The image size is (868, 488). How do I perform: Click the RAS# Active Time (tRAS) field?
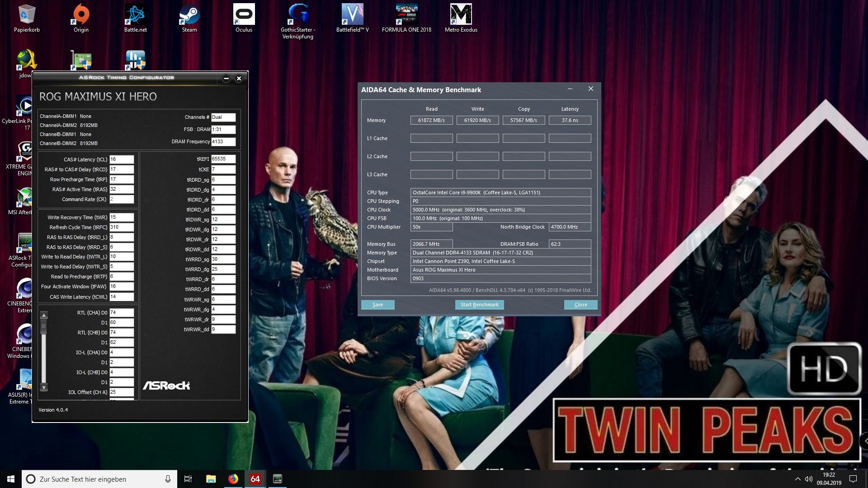tap(122, 189)
